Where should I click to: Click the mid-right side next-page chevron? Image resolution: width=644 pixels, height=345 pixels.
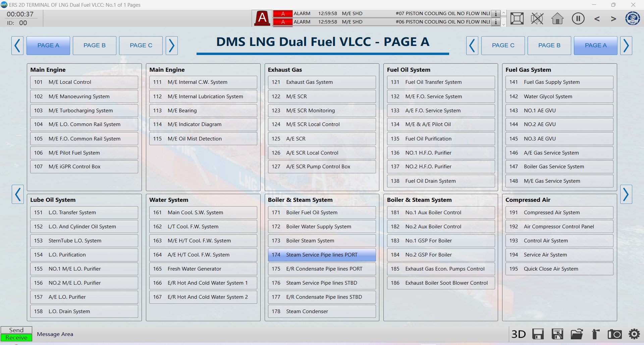626,194
